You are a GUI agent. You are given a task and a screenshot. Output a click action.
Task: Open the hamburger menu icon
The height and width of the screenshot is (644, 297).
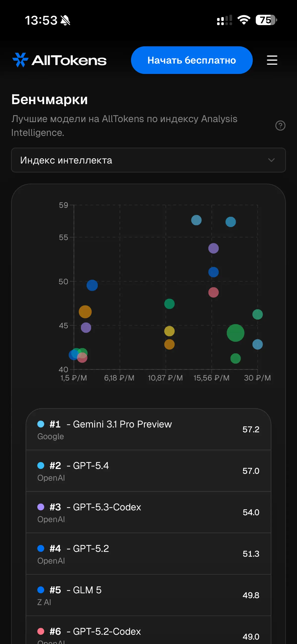[272, 60]
